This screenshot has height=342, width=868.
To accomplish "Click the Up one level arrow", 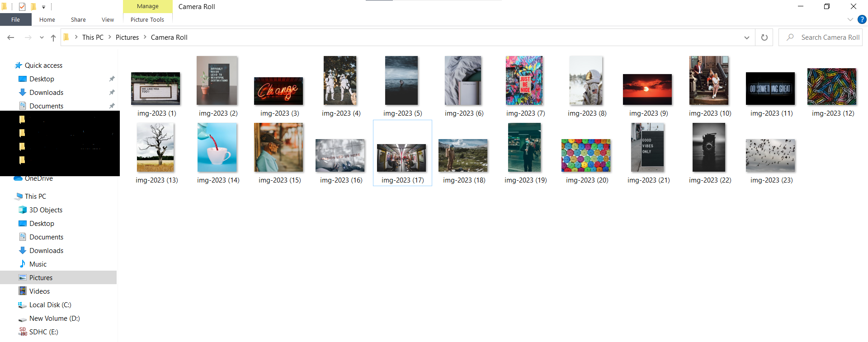I will [53, 37].
